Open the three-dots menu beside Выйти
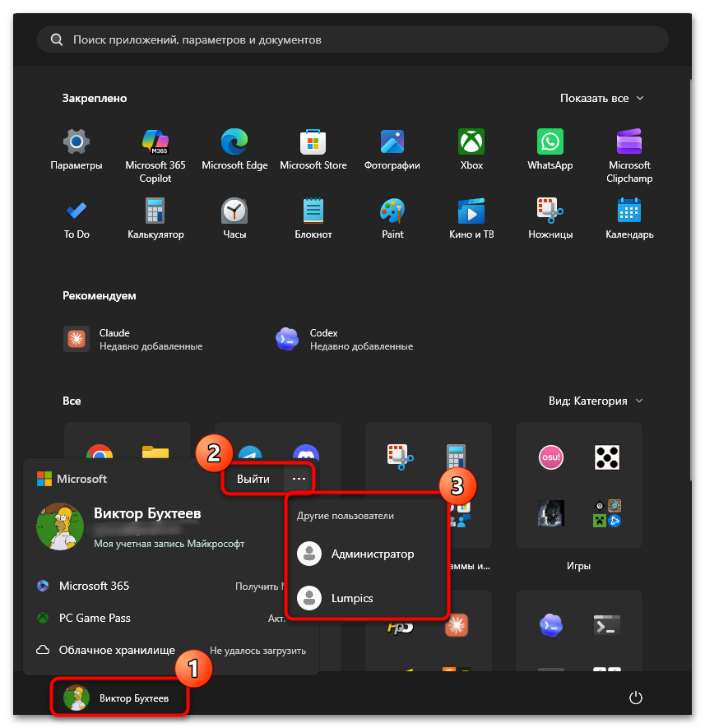The width and height of the screenshot is (705, 728). point(299,479)
